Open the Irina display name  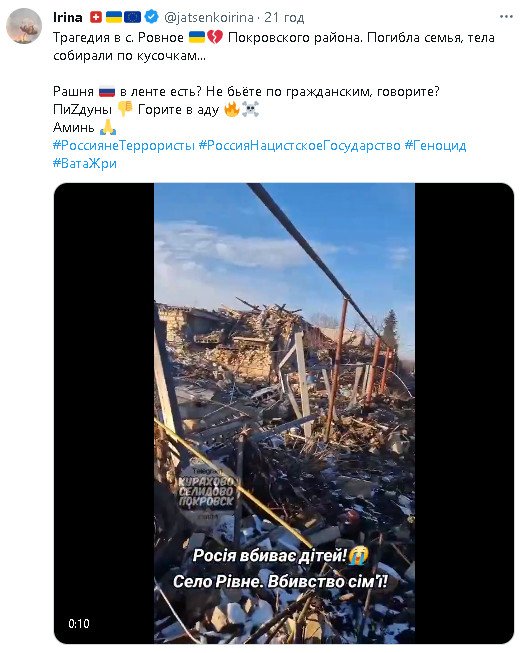click(67, 17)
